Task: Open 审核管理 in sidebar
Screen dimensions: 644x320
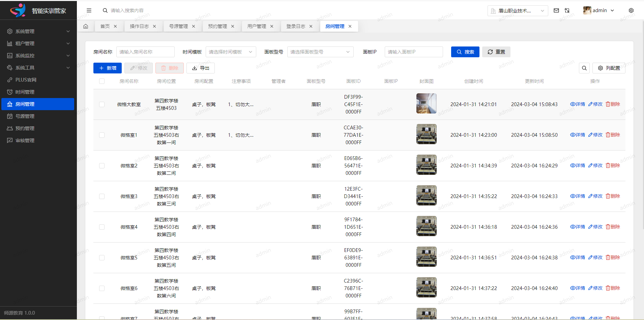Action: (38, 140)
